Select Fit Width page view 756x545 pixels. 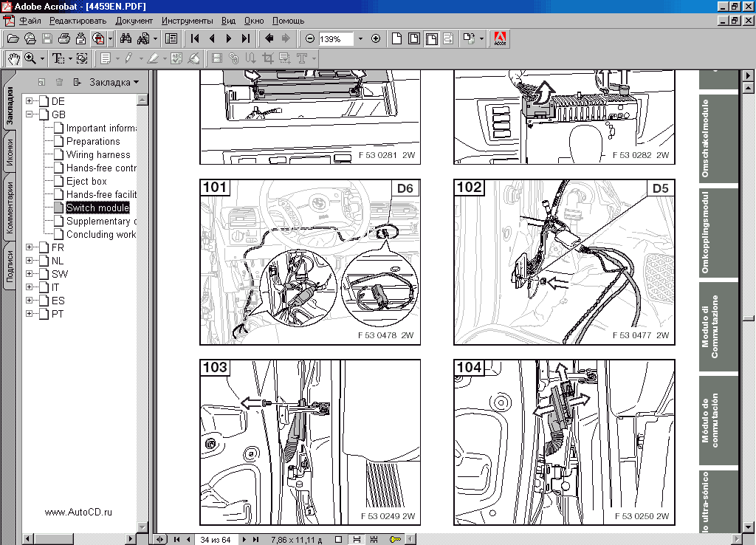[x=431, y=38]
